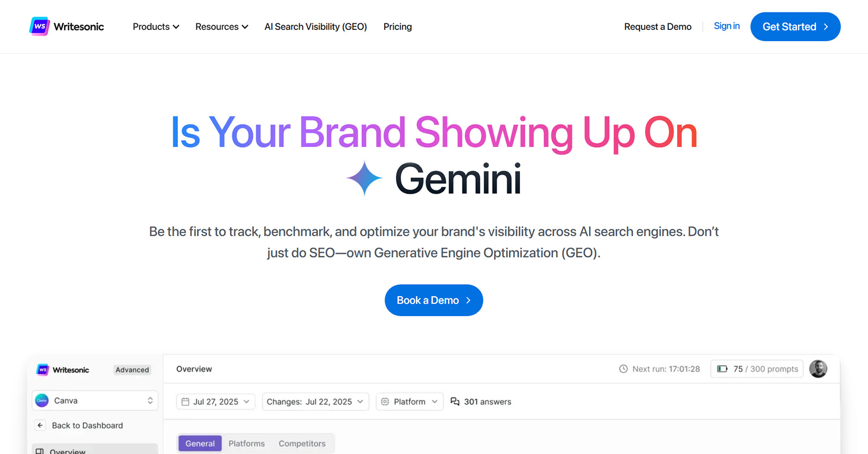Select the General tab
This screenshot has height=454, width=868.
(x=200, y=443)
